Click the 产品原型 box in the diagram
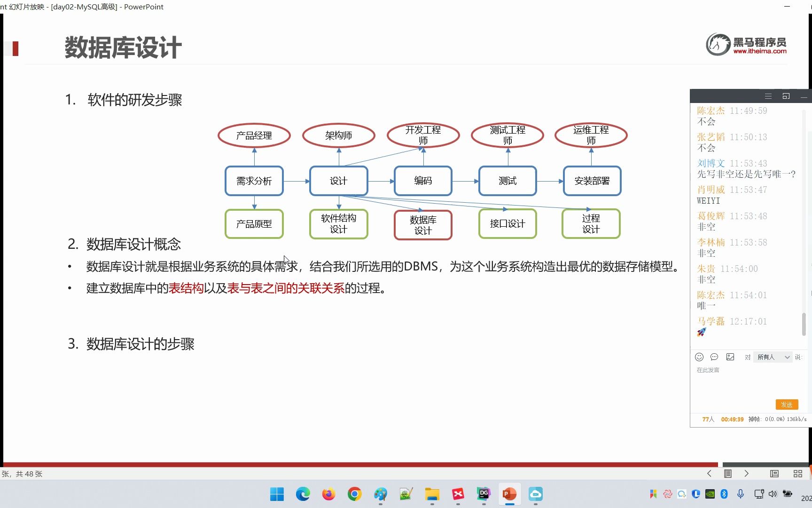Image resolution: width=812 pixels, height=508 pixels. [x=254, y=224]
